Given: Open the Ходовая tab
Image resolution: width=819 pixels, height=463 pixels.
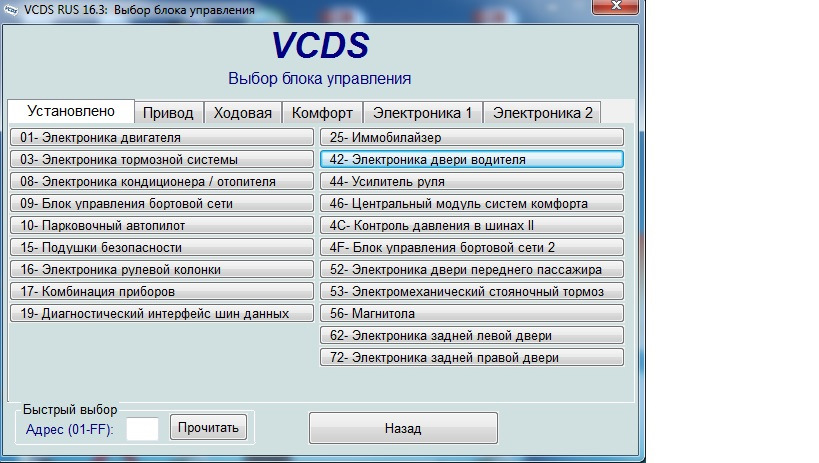Looking at the screenshot, I should click(x=243, y=113).
